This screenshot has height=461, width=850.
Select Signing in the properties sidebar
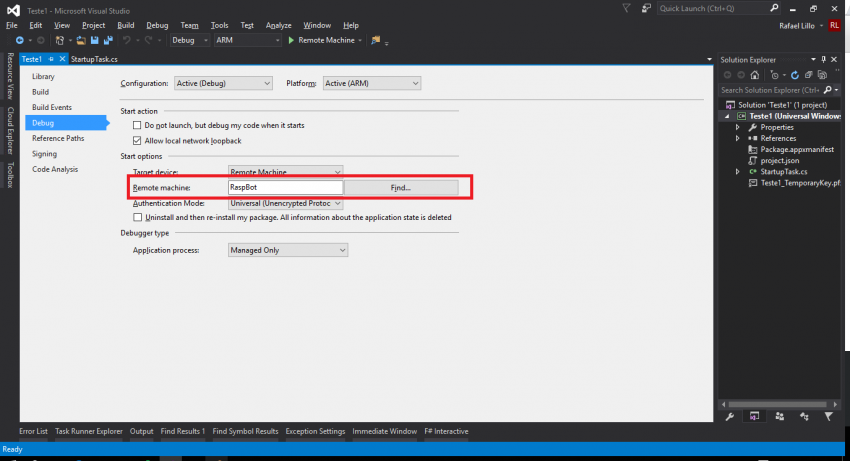click(45, 154)
